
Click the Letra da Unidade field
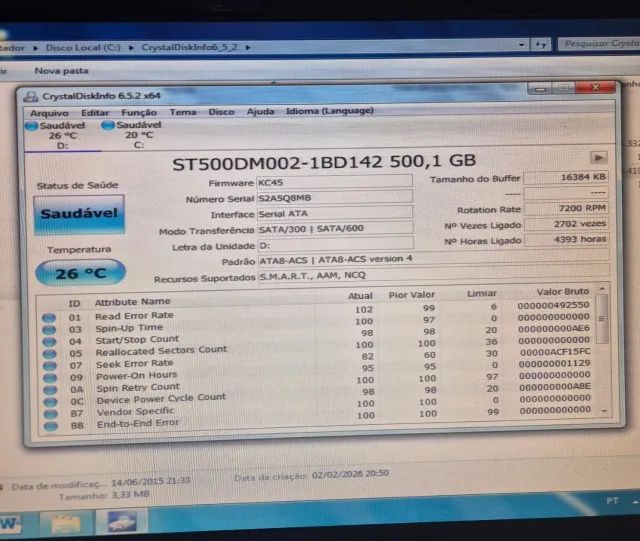(335, 244)
